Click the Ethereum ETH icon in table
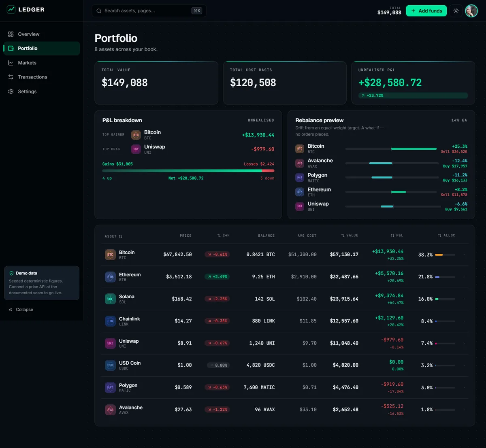This screenshot has height=448, width=486. (110, 277)
